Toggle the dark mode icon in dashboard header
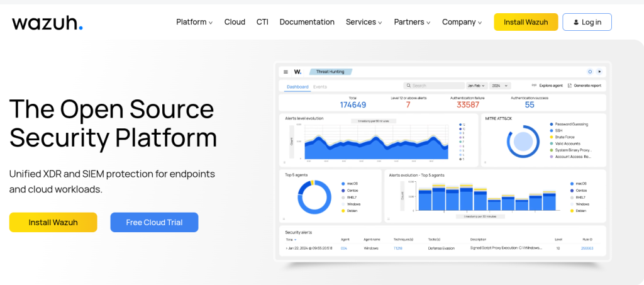 pos(599,72)
